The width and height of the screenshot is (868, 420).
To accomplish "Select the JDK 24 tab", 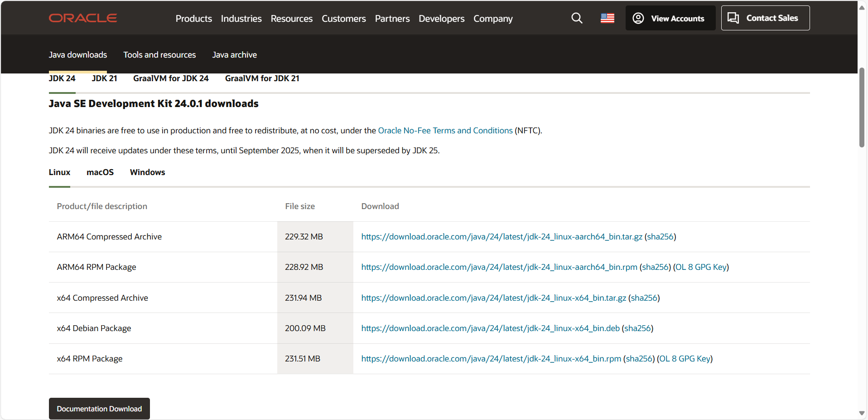I will [x=62, y=78].
